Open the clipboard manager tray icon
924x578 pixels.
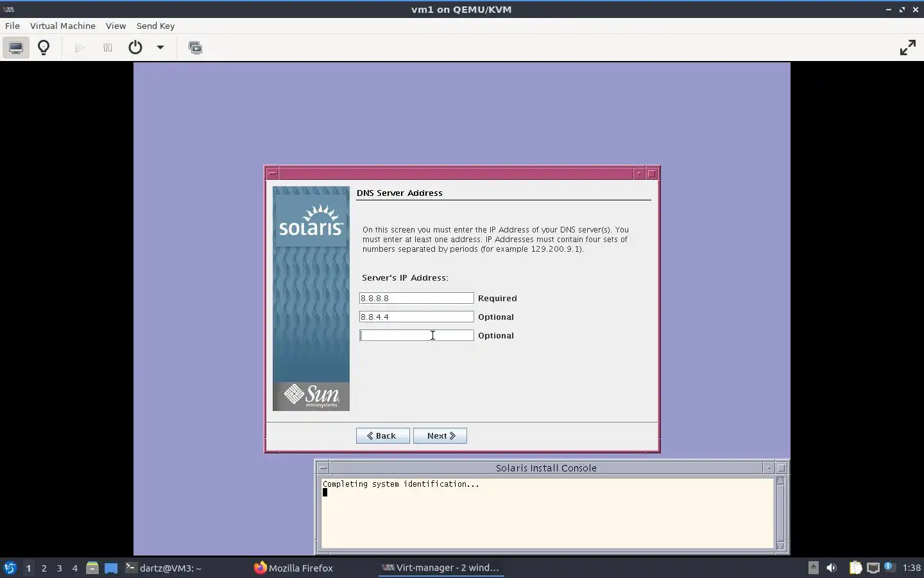(855, 568)
